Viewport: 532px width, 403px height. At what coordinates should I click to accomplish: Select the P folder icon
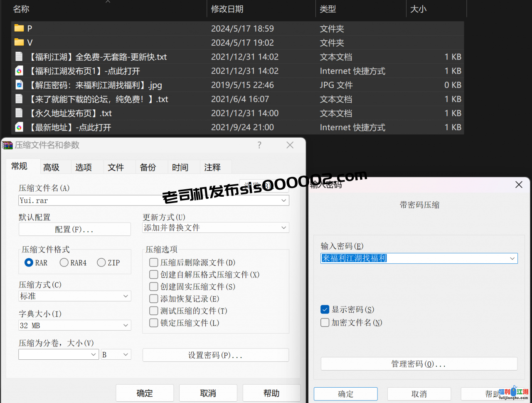pos(19,28)
